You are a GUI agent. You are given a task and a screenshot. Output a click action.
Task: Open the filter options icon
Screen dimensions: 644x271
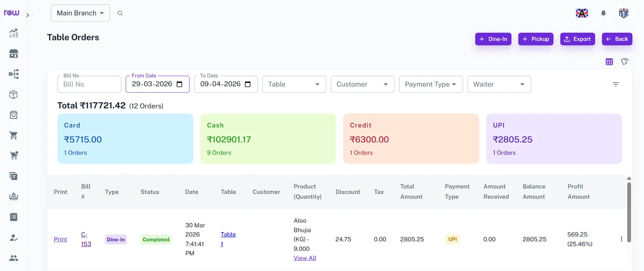616,84
